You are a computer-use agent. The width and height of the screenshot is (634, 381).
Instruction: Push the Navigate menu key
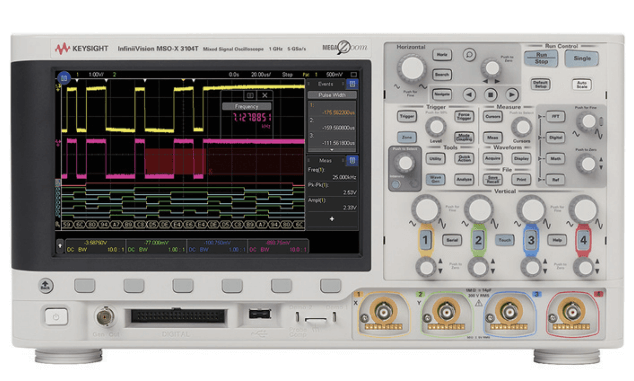coord(442,94)
